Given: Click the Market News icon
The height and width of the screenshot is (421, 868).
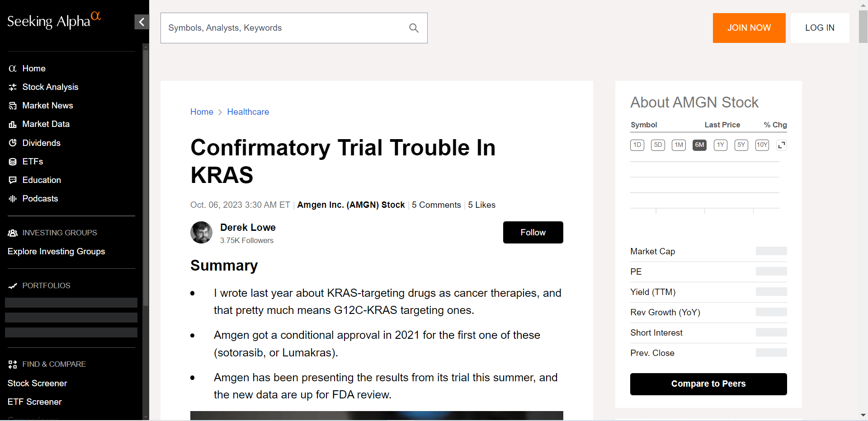Looking at the screenshot, I should (13, 106).
